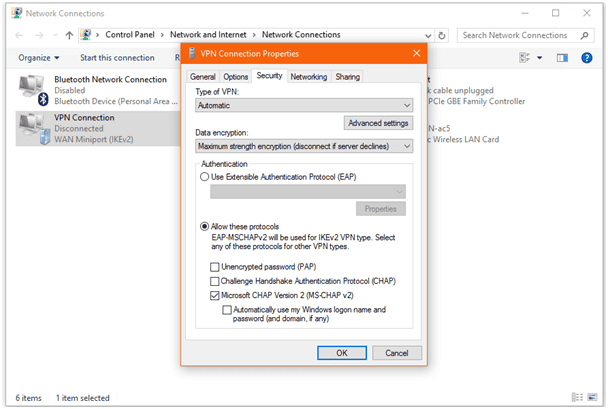Click the search magnifier icon

[584, 35]
